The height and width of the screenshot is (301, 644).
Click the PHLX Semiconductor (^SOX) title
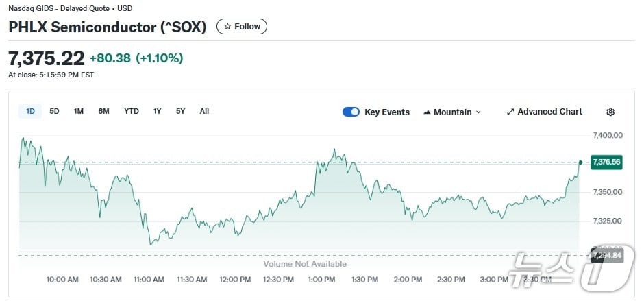(107, 27)
